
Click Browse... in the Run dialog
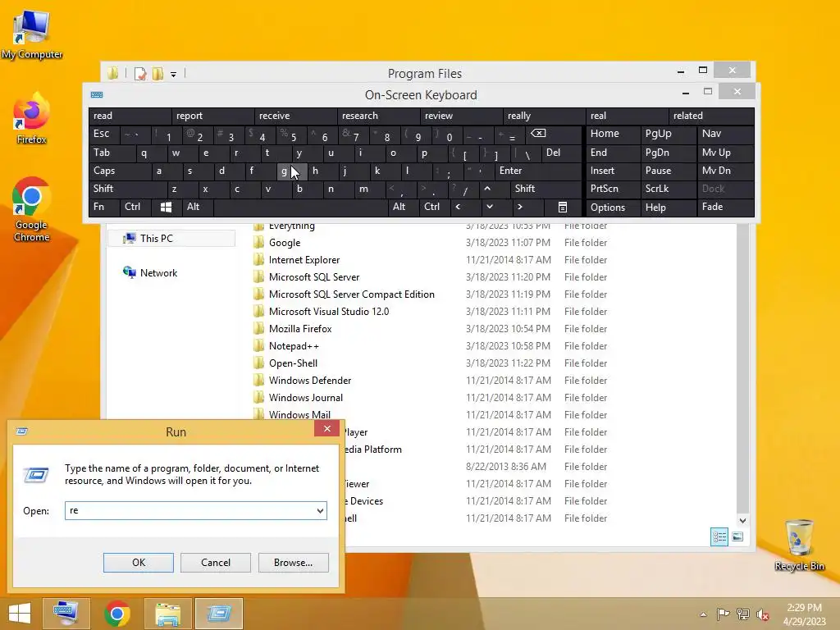point(293,563)
